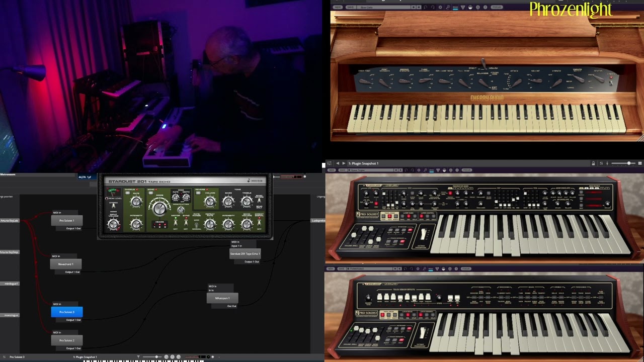Viewport: 644px width, 362px height.
Task: Click Redo in upper Pro Soloist toolbar
Action: (x=413, y=170)
